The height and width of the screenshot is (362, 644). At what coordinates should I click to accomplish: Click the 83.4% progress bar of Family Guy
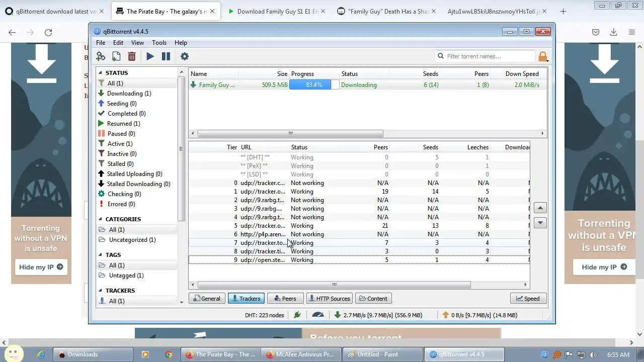tap(314, 85)
